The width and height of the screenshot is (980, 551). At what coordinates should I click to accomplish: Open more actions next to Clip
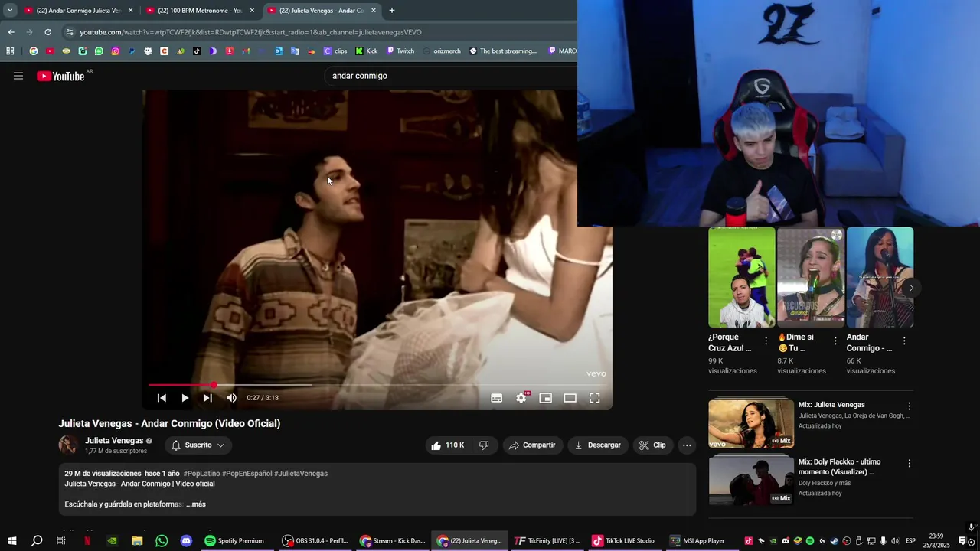687,445
